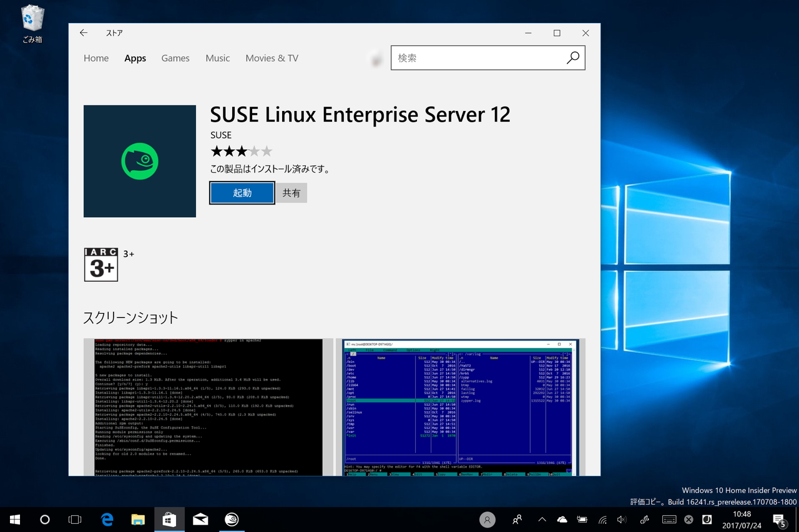Open the Movies & TV section

(x=272, y=58)
